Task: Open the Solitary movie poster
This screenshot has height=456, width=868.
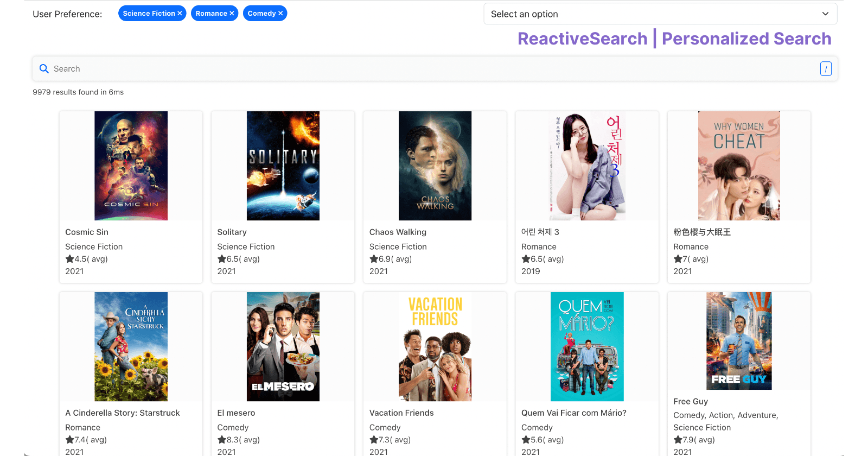Action: pyautogui.click(x=283, y=166)
